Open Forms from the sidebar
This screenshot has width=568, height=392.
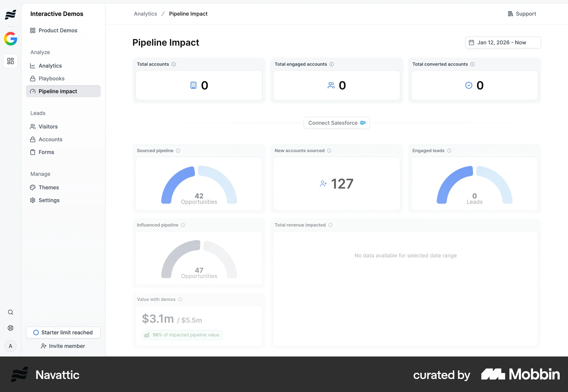46,152
